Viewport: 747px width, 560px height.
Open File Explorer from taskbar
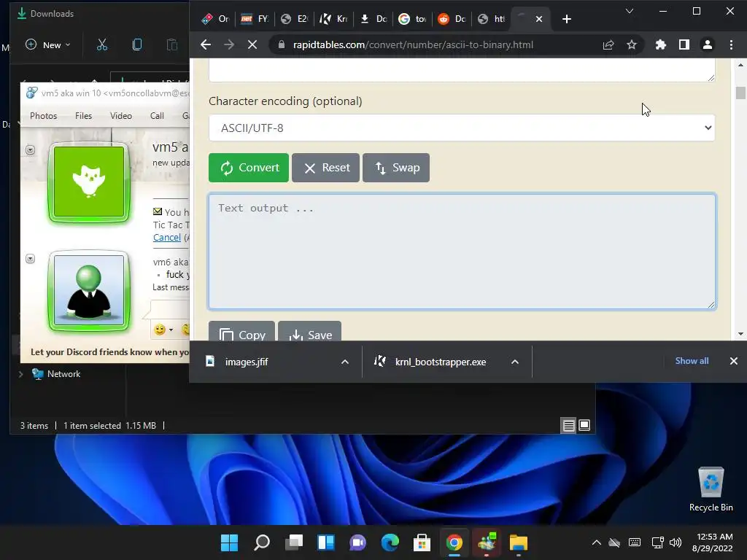pyautogui.click(x=519, y=542)
